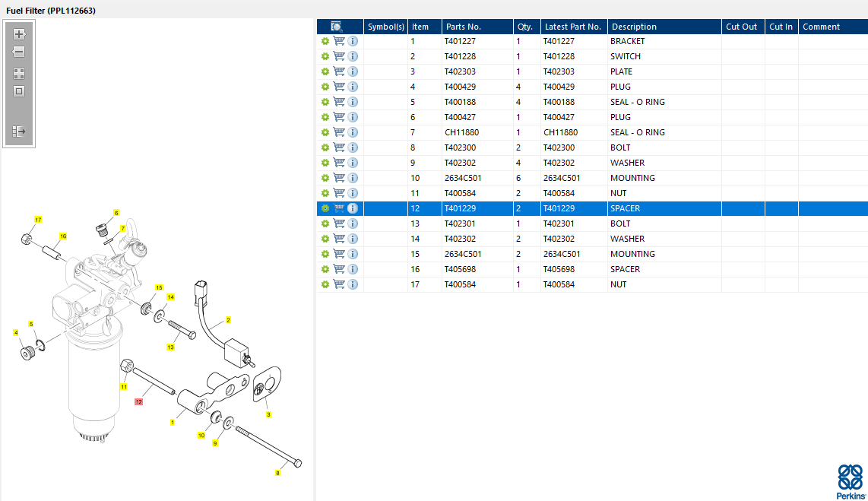The width and height of the screenshot is (868, 501).
Task: Click the zoom out minus icon
Action: [x=19, y=52]
